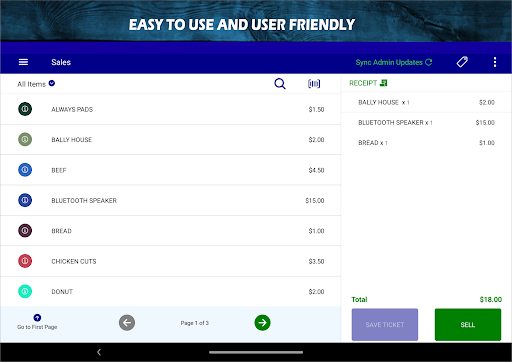Click the Sales screen title

click(61, 62)
